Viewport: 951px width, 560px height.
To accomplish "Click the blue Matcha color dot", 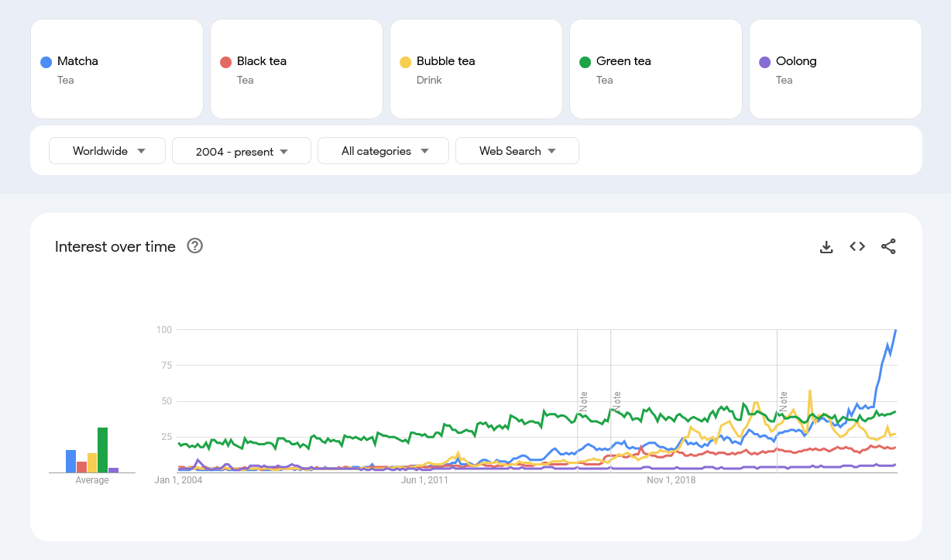I will (46, 62).
